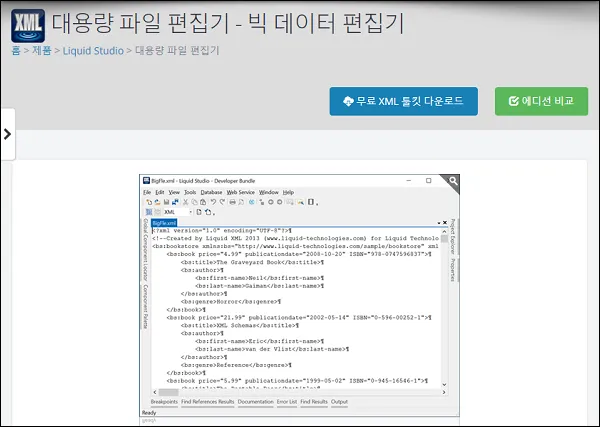Open the Component Palette side tab
The width and height of the screenshot is (600, 427).
point(145,306)
